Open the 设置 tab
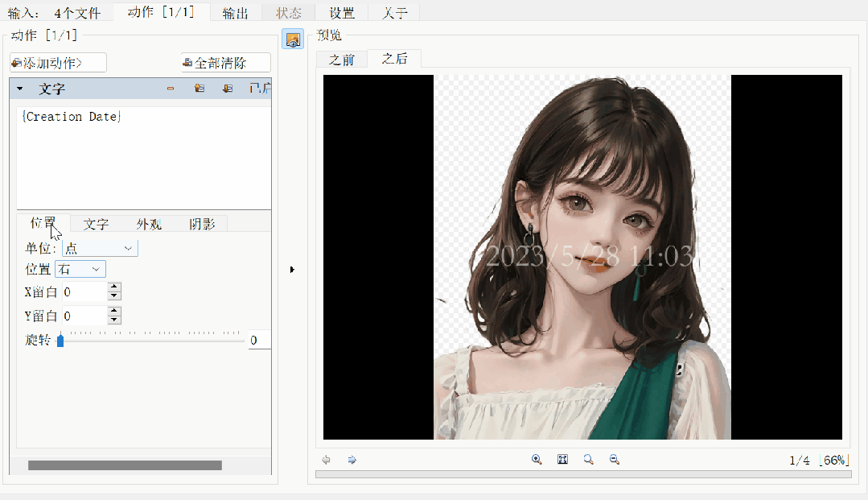Screen dimensions: 868x500 (342, 13)
